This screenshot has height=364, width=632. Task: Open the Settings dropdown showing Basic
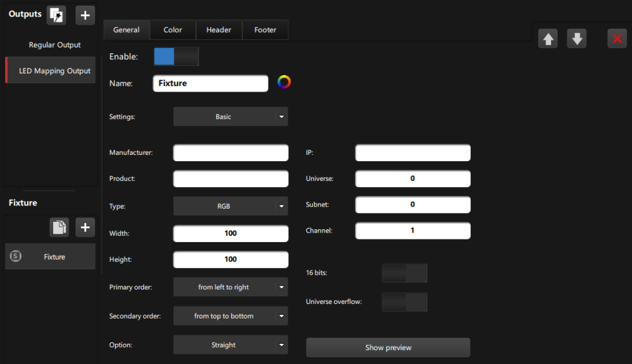pos(230,116)
